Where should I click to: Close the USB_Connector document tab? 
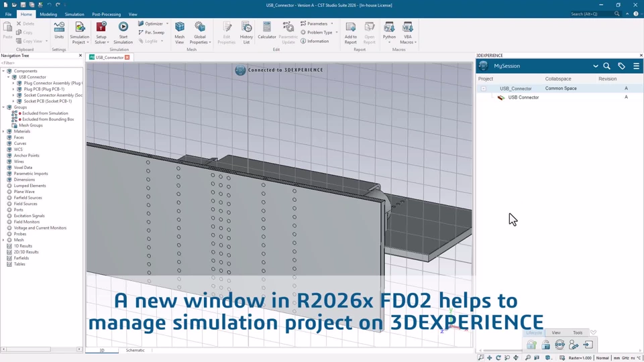click(x=127, y=58)
